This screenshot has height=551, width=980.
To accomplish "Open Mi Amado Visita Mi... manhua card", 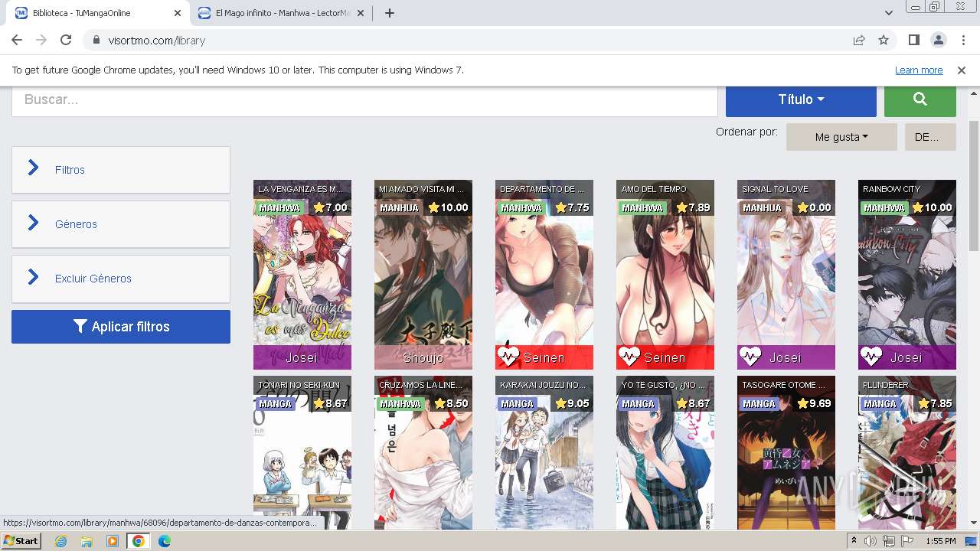I will [423, 275].
